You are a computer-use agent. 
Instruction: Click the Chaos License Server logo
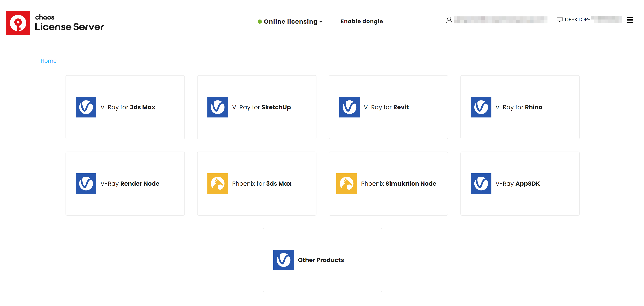point(18,23)
